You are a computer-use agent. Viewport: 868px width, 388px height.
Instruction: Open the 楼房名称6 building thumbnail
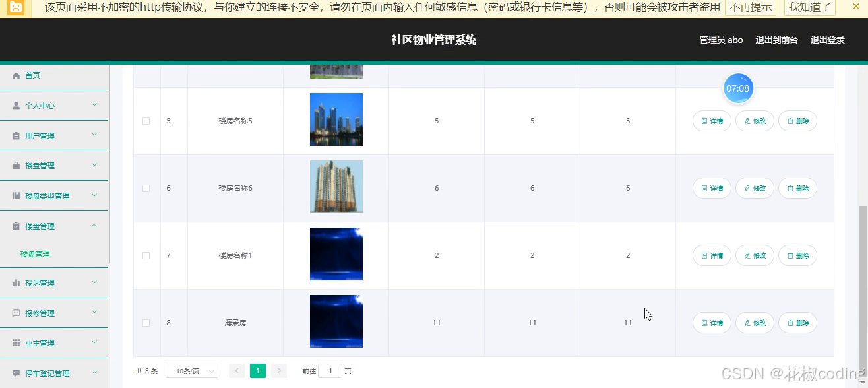[x=336, y=187]
